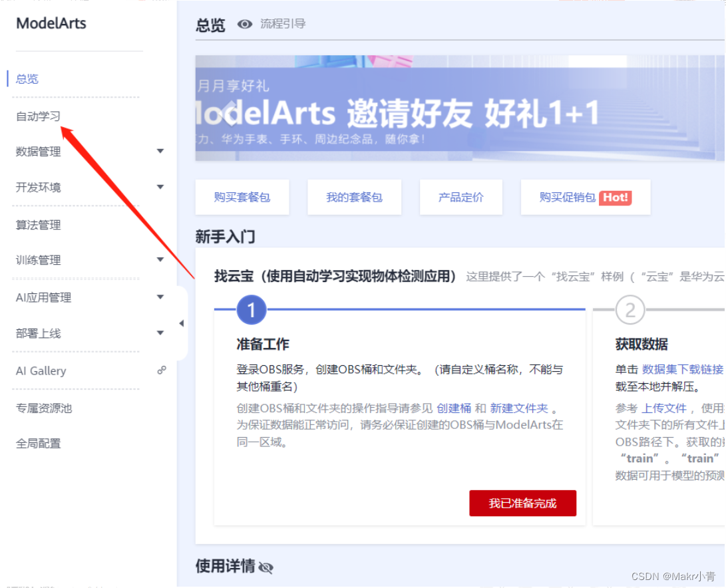Collapse the sidebar using the arrow handle
The height and width of the screenshot is (588, 726).
181,323
